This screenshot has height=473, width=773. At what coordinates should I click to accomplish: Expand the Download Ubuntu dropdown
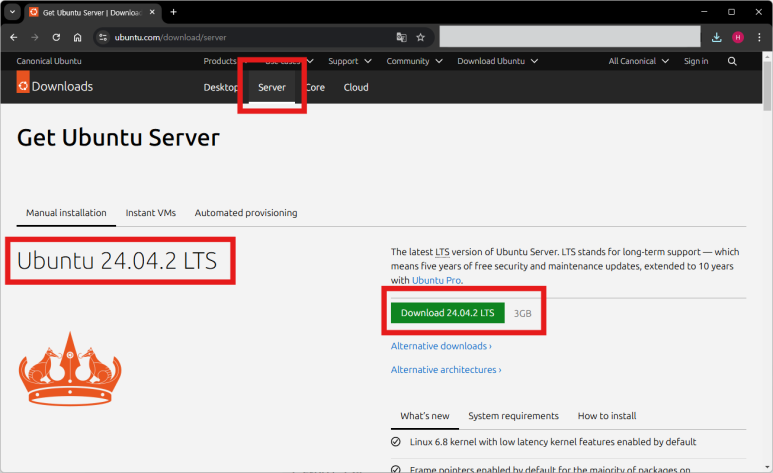click(497, 61)
